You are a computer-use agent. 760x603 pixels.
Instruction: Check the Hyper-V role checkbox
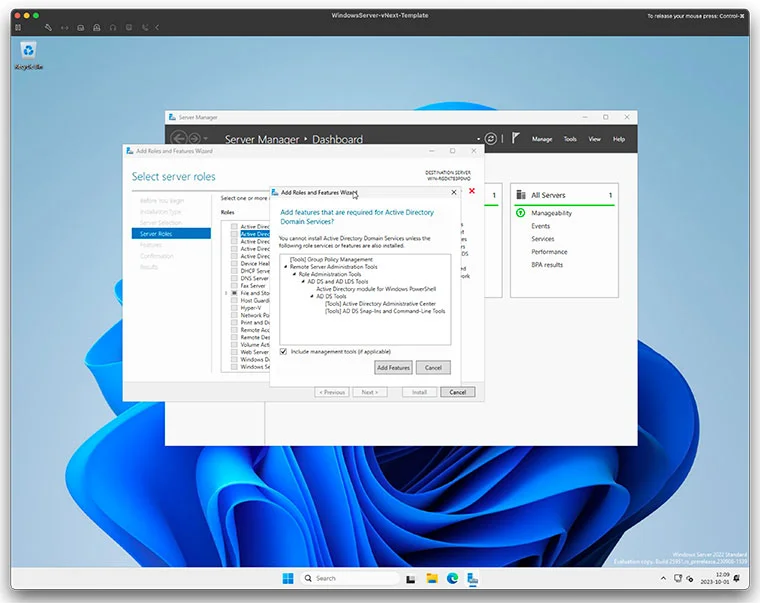235,307
